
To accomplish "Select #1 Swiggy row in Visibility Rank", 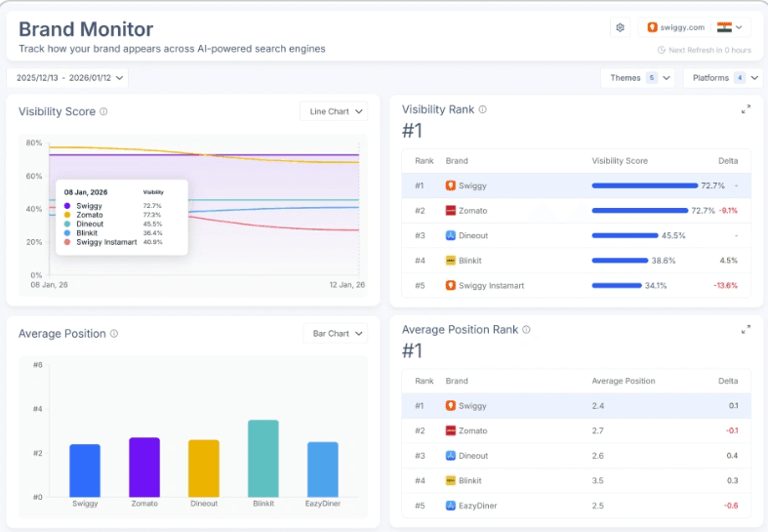I will 576,185.
